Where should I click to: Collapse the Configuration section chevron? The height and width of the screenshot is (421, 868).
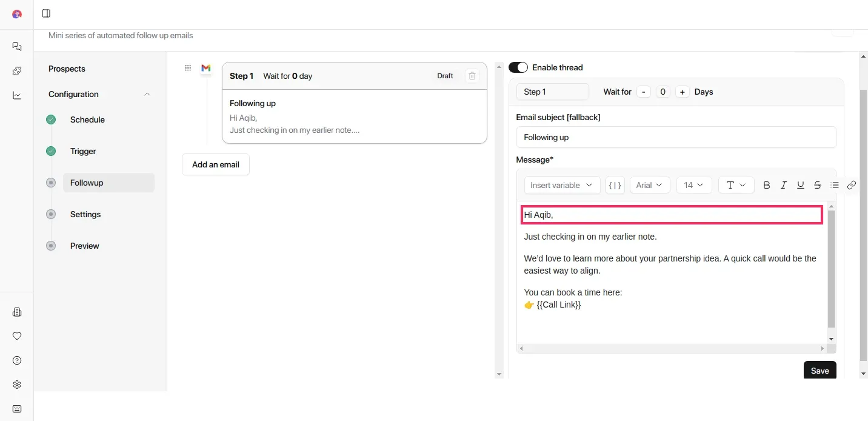147,95
